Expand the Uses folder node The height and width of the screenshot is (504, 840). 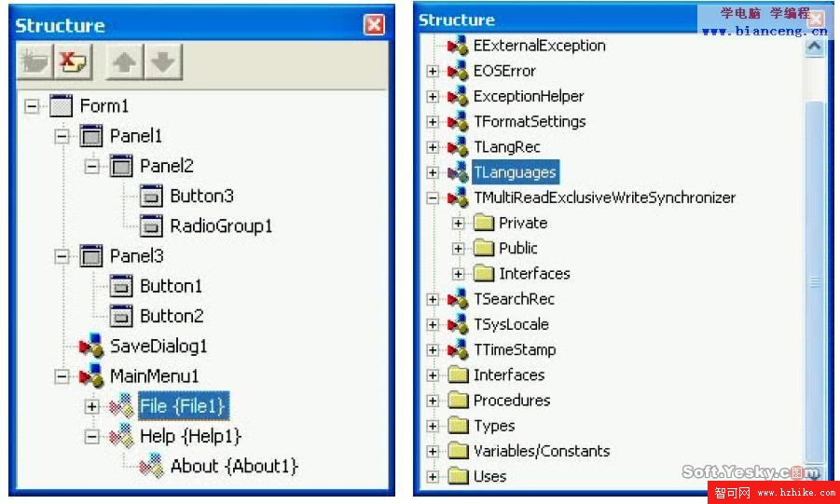tap(433, 477)
